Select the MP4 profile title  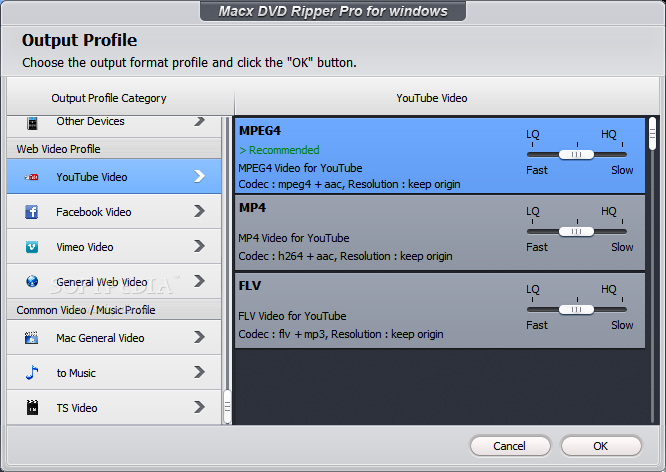coord(252,208)
